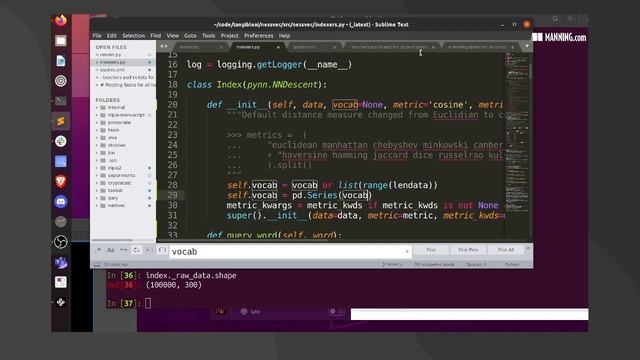Click the tab navigation back/forward arrows
Screen dimensions: 640x360
tap(163, 47)
